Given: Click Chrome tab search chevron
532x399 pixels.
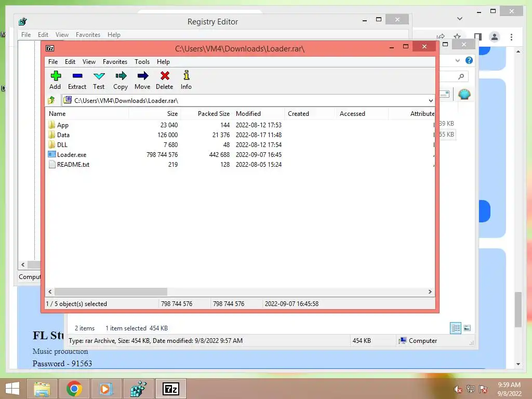Looking at the screenshot, I should [460, 19].
